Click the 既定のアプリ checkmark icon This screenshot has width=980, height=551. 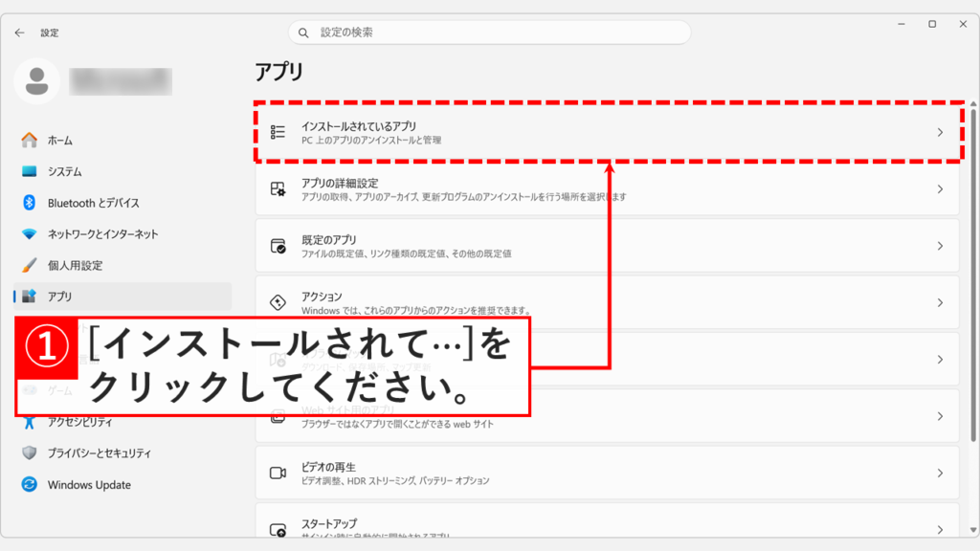pos(278,246)
